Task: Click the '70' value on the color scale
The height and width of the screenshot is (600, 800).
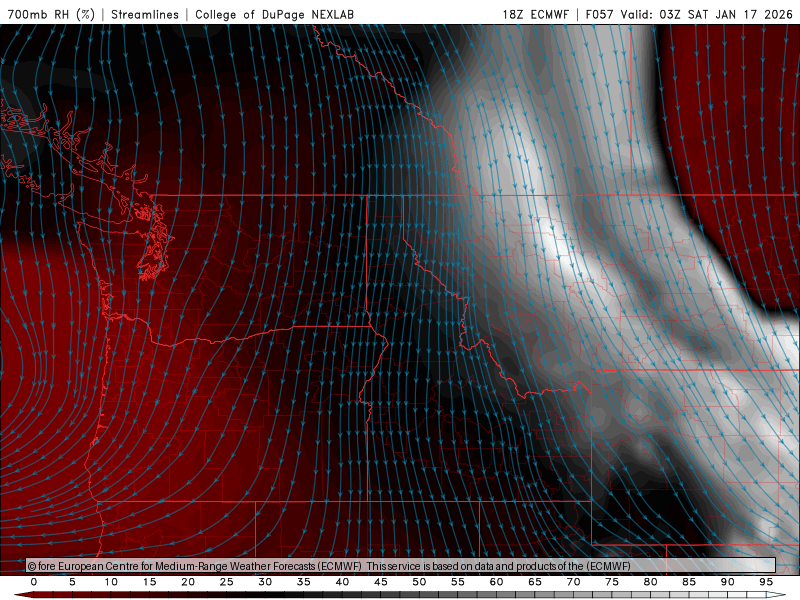Action: click(573, 582)
